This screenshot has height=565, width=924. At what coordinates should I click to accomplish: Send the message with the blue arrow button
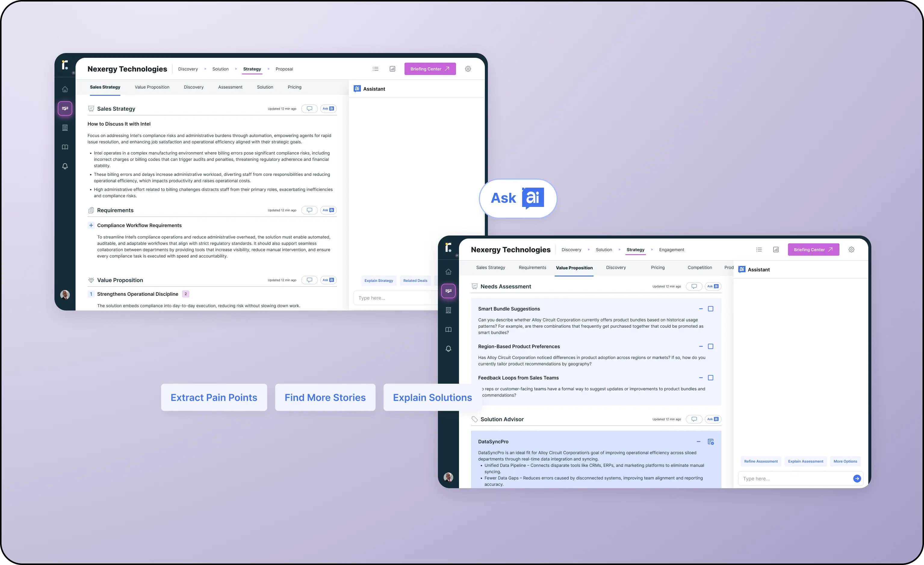(x=857, y=478)
